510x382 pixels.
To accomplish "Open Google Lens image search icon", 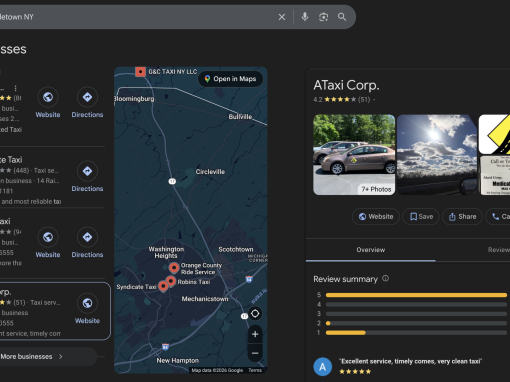I will [323, 17].
